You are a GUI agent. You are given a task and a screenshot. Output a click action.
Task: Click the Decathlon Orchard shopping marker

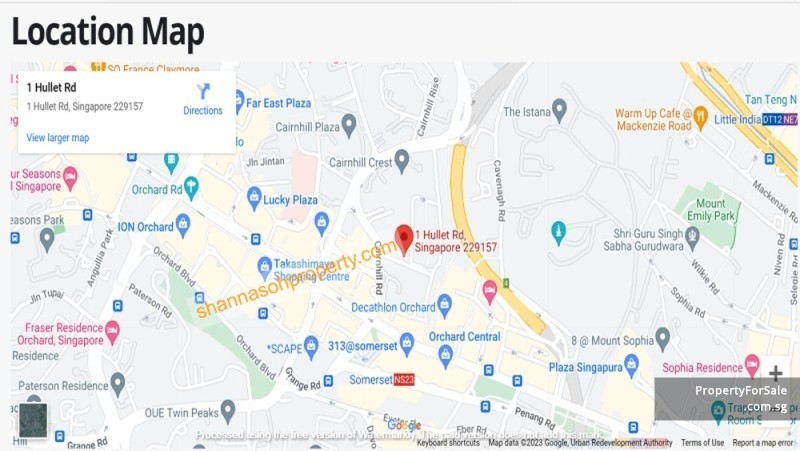pyautogui.click(x=444, y=306)
